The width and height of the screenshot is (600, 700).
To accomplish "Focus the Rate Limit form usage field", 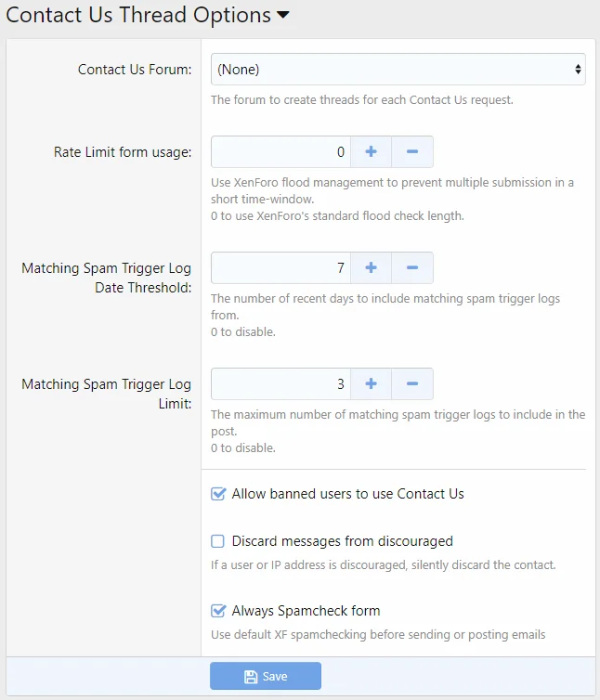I will point(280,151).
